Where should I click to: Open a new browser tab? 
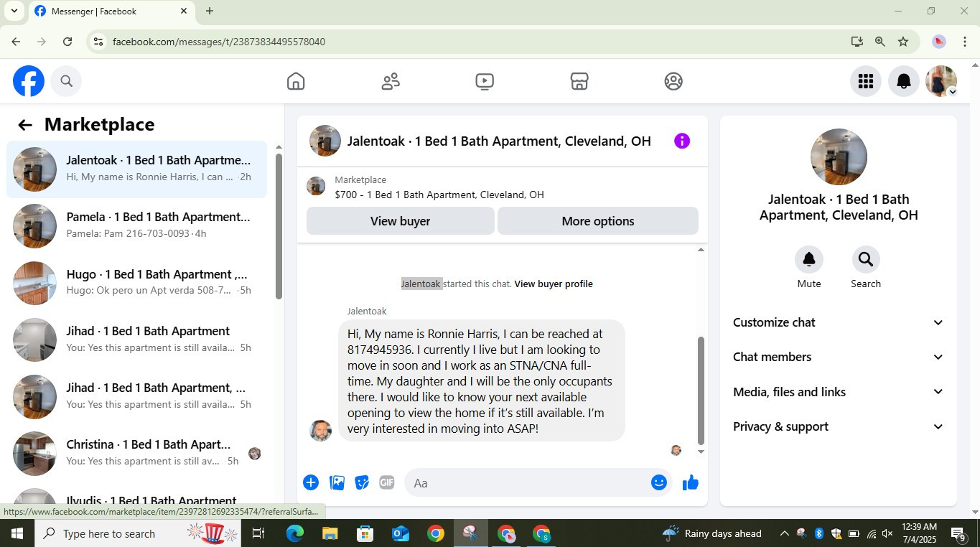pyautogui.click(x=209, y=11)
